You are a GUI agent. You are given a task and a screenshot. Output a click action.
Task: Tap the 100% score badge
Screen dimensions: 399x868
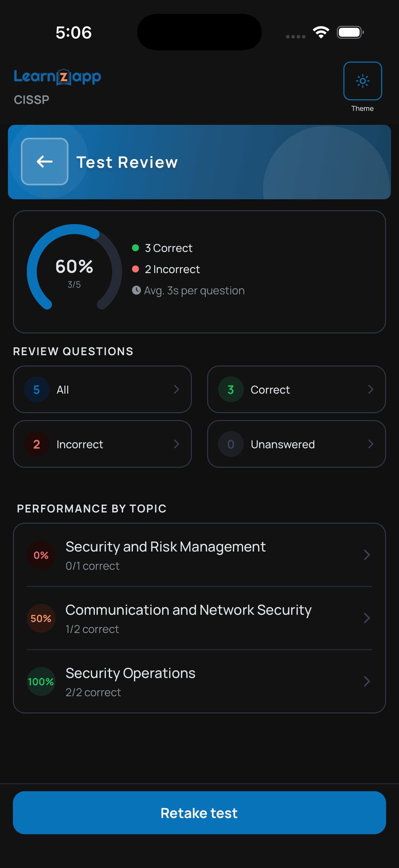click(41, 681)
